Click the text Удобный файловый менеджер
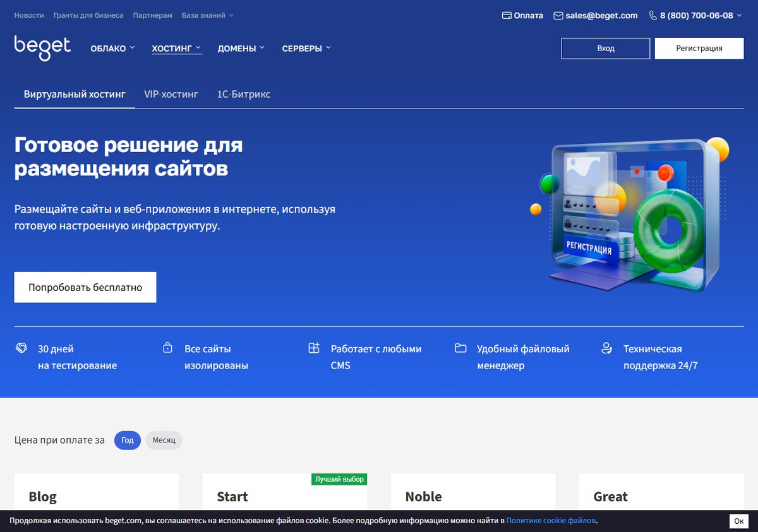Screen dimensions: 758x532 click(x=523, y=357)
